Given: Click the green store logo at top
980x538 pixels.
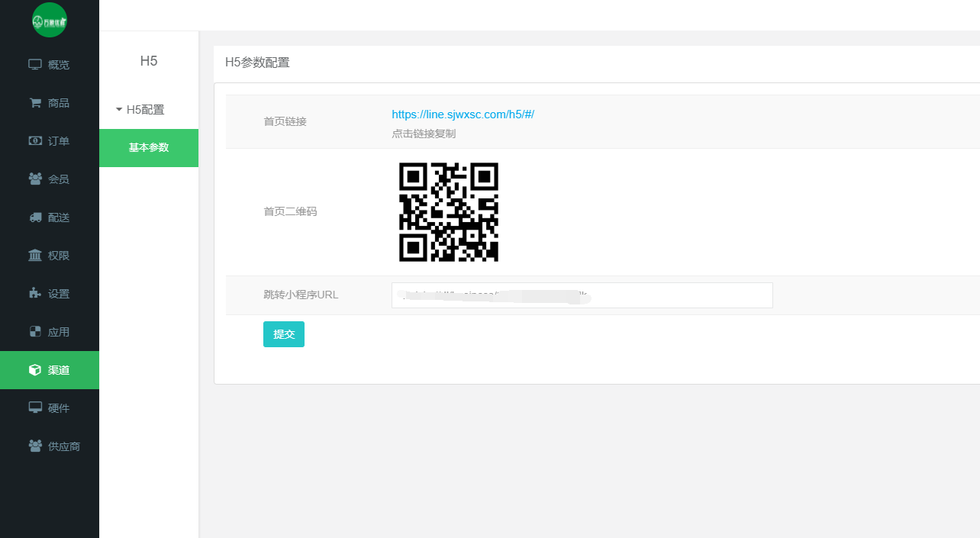Looking at the screenshot, I should tap(50, 20).
